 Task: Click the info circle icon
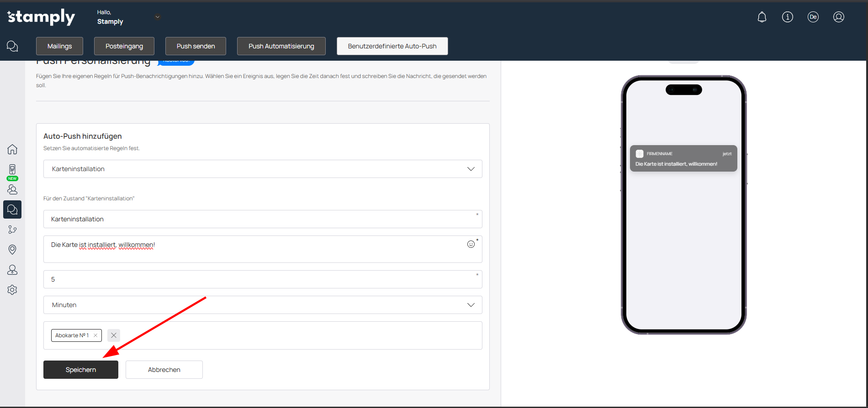(x=787, y=17)
